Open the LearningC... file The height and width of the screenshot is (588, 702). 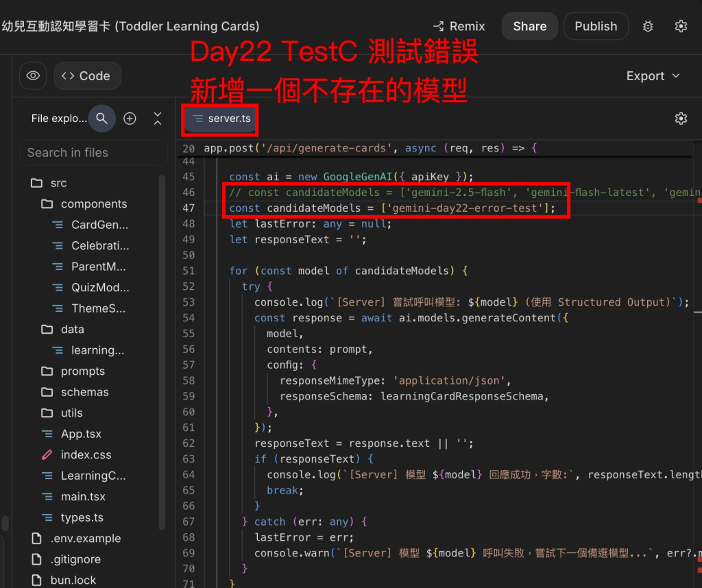pos(84,476)
